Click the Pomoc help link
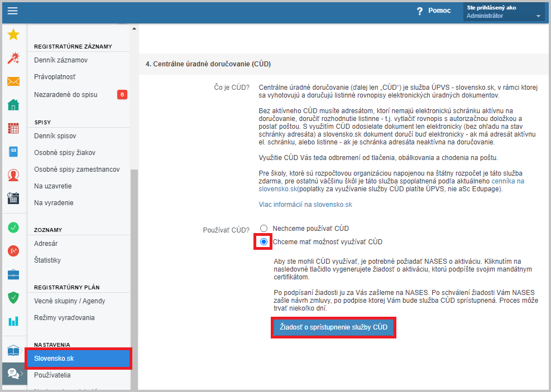Viewport: 551px width, 392px height. [x=439, y=11]
